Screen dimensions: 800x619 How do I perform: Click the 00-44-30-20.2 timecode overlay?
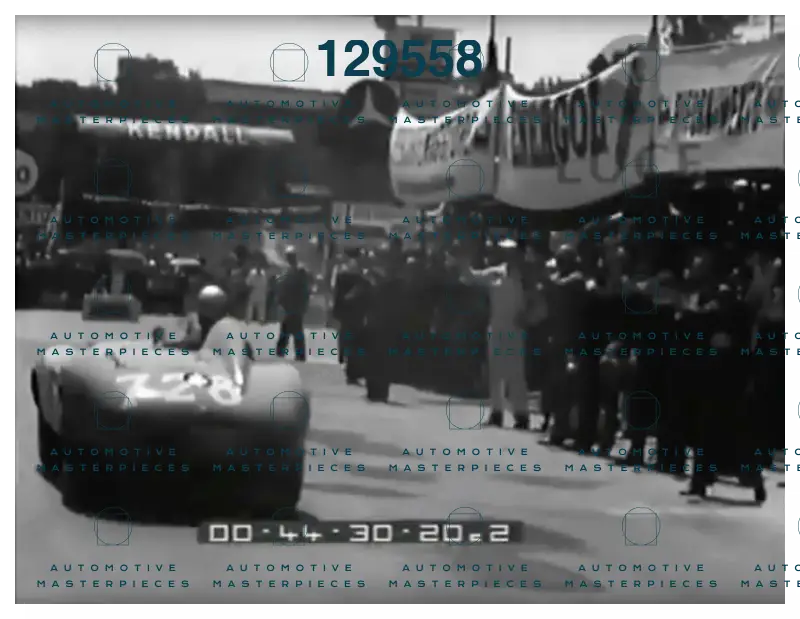[359, 533]
